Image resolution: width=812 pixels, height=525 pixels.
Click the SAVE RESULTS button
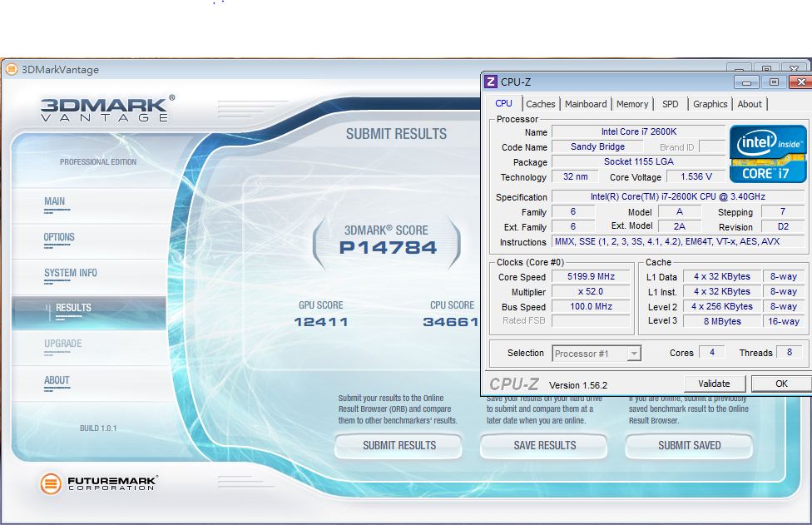[544, 445]
